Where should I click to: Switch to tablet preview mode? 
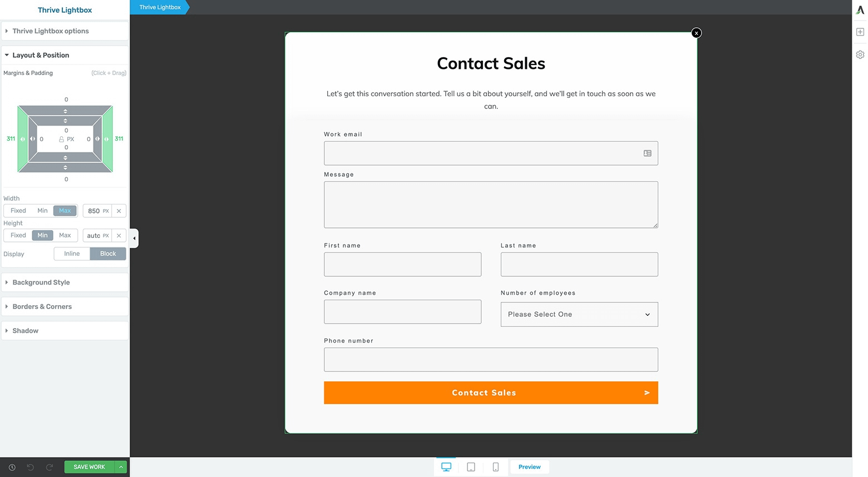pyautogui.click(x=470, y=466)
